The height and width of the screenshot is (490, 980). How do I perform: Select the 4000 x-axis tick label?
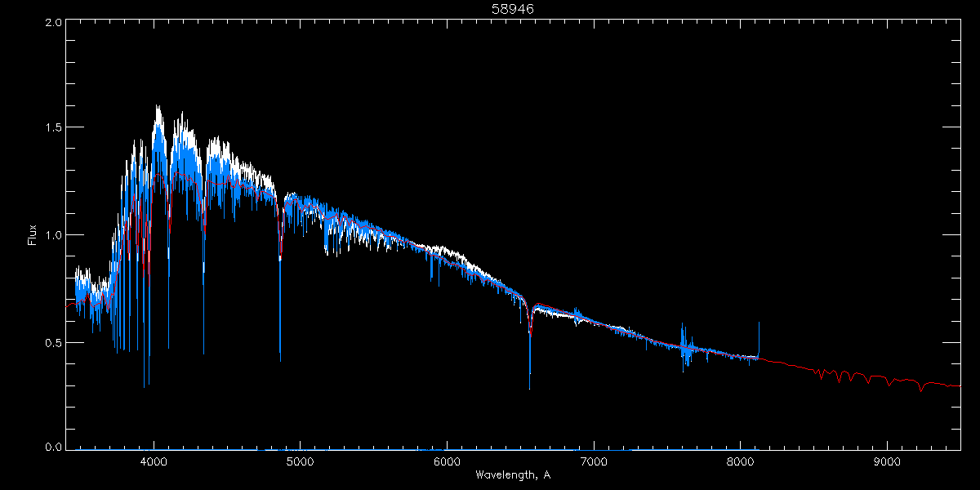pos(154,461)
